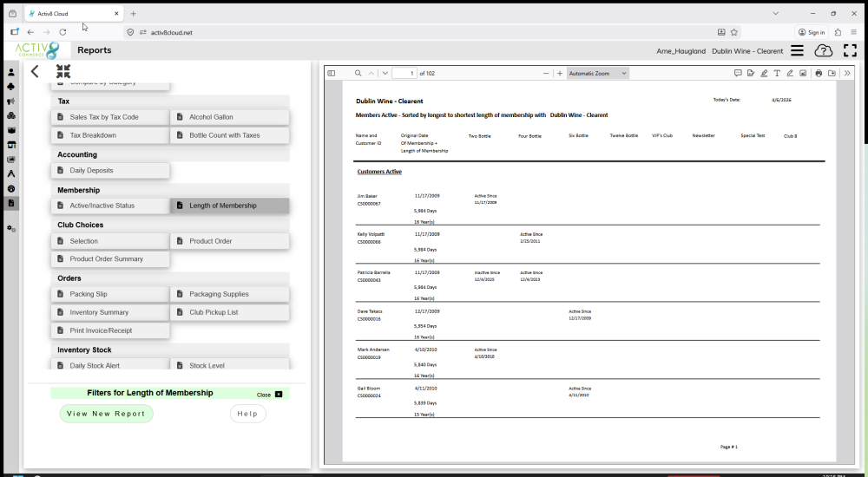868x477 pixels.
Task: Open Packaging Supplies report
Action: tap(230, 294)
